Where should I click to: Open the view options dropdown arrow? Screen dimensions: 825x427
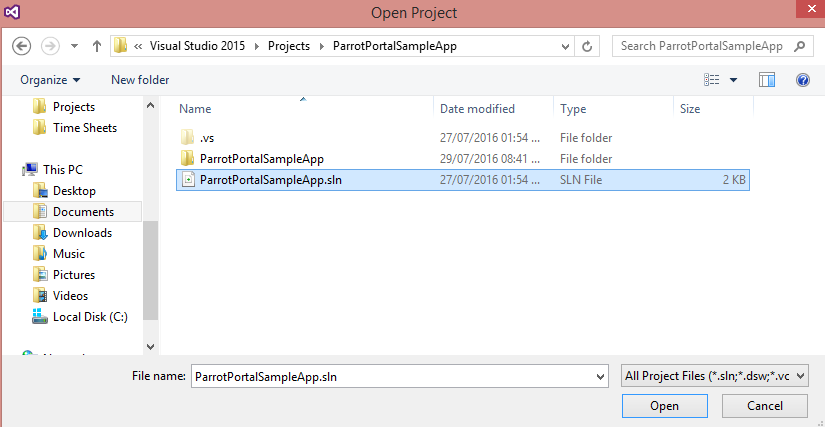[x=733, y=80]
